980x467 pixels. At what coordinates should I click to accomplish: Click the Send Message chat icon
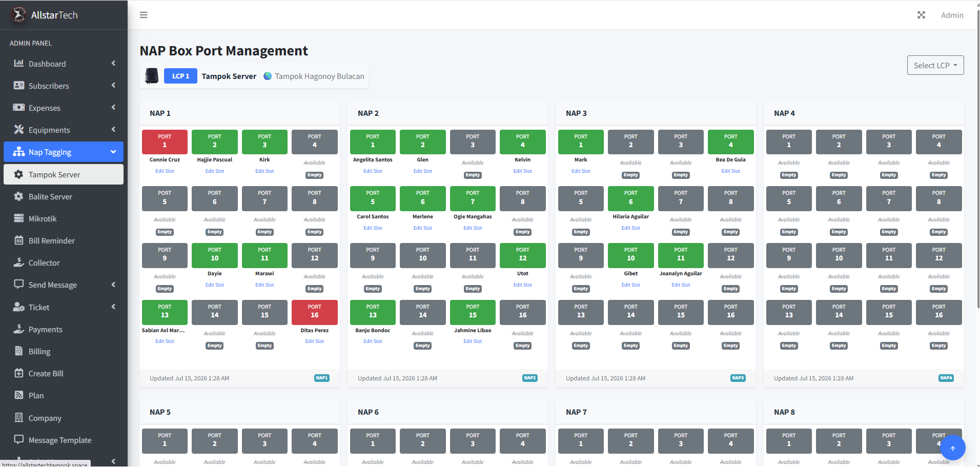click(x=19, y=285)
